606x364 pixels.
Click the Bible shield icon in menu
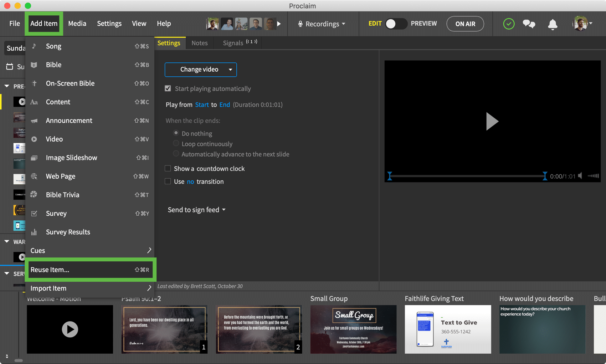(x=34, y=65)
